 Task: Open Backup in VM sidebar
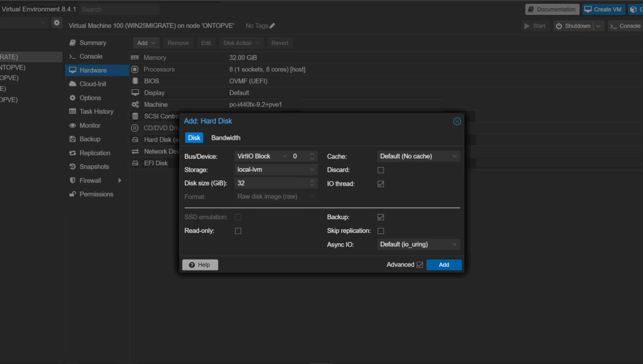coord(90,139)
